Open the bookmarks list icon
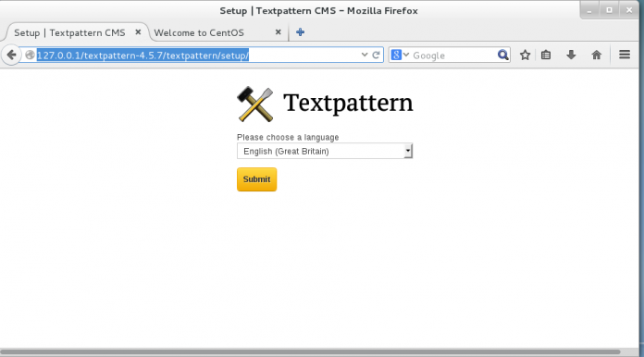This screenshot has width=644, height=357. click(x=546, y=55)
